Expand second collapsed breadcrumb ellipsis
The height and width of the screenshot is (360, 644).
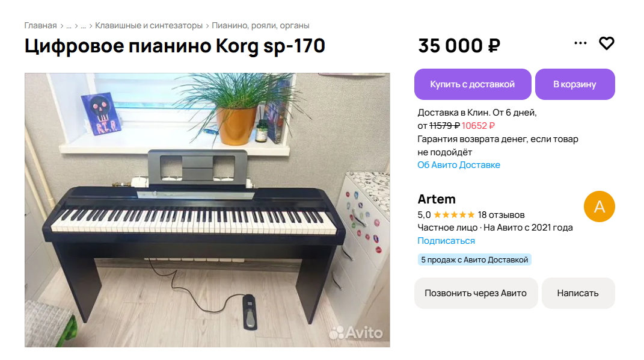(x=84, y=26)
